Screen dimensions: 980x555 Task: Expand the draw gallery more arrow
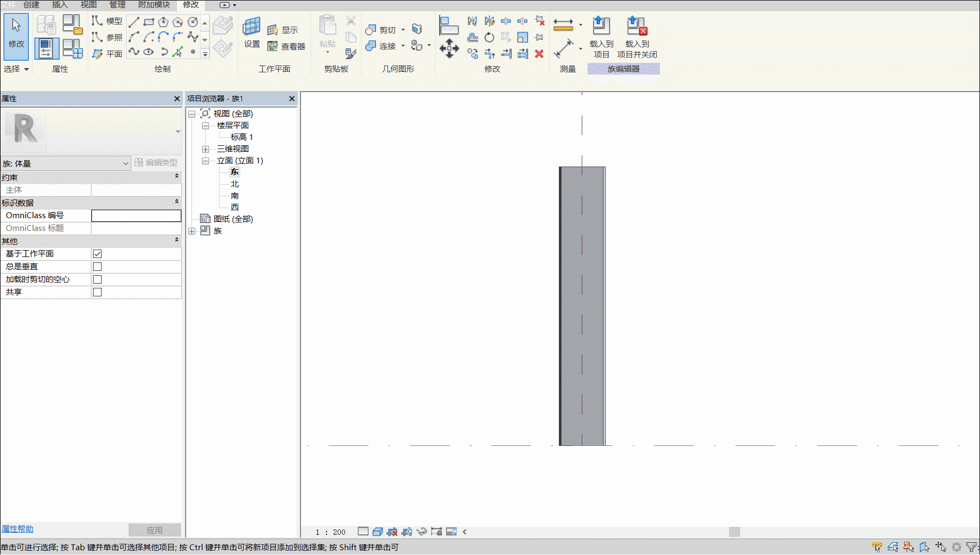[x=205, y=54]
